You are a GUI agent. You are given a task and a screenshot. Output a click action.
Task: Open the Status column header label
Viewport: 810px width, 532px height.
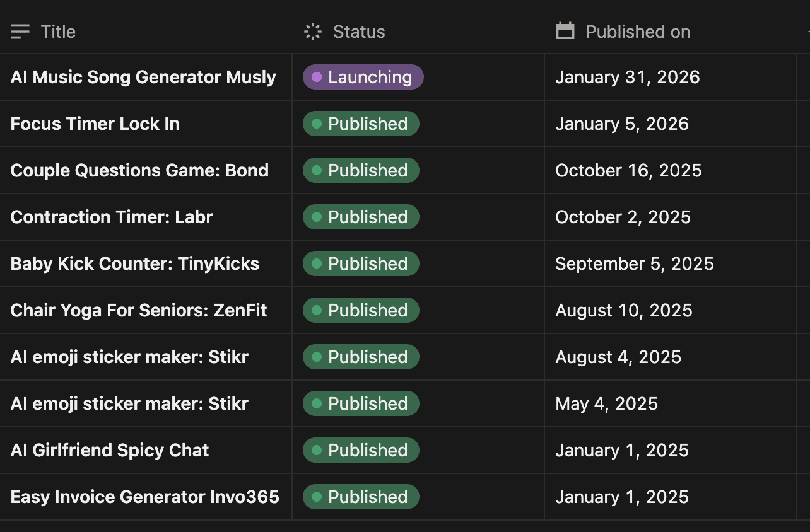tap(359, 32)
